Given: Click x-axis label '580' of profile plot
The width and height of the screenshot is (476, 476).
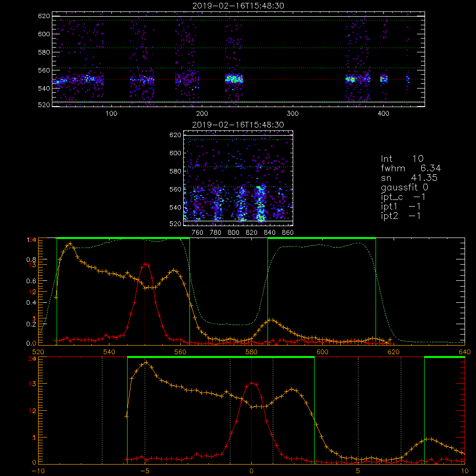Looking at the screenshot, I should 251,352.
